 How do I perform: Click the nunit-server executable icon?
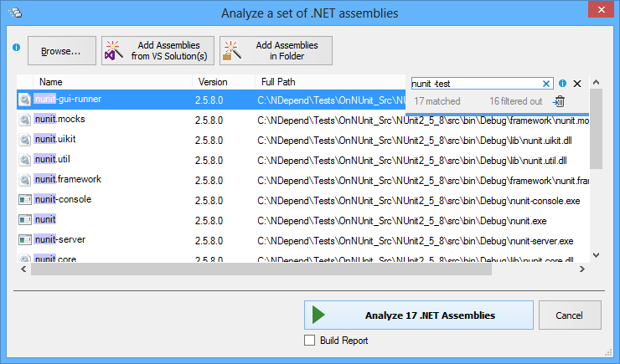25,239
